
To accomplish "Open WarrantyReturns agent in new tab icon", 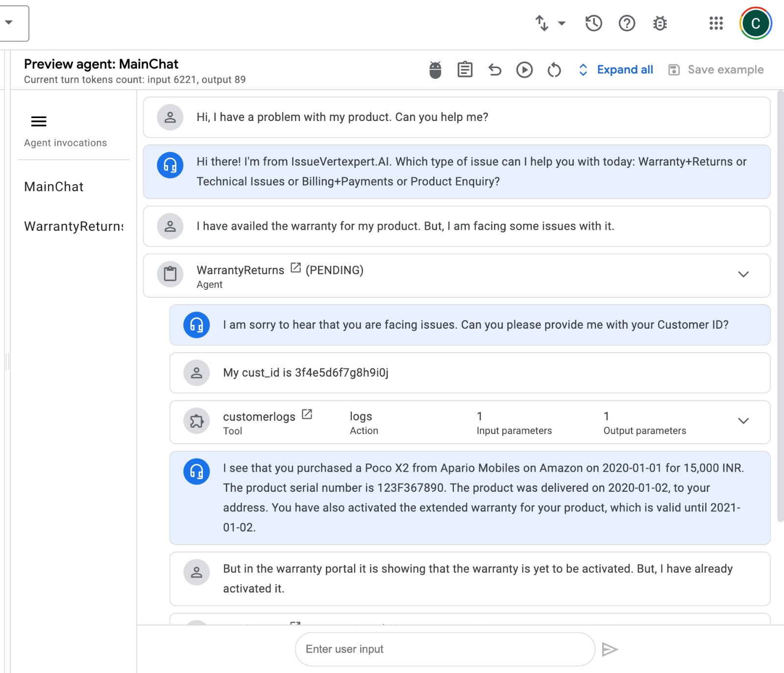I will pos(295,267).
